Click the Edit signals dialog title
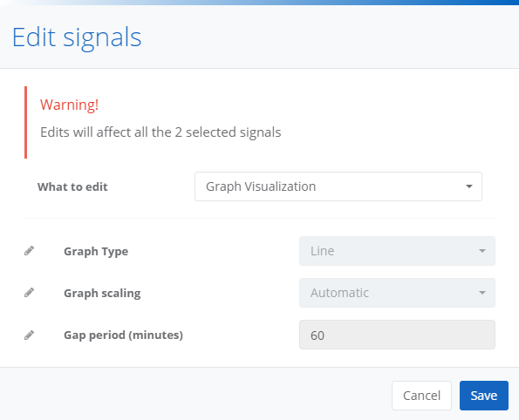Screen dimensions: 519x420 [77, 37]
